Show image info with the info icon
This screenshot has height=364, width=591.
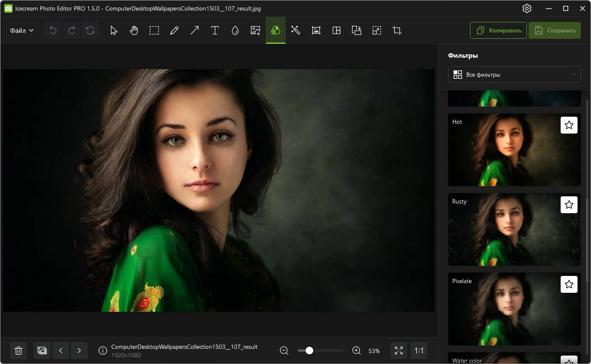point(102,351)
